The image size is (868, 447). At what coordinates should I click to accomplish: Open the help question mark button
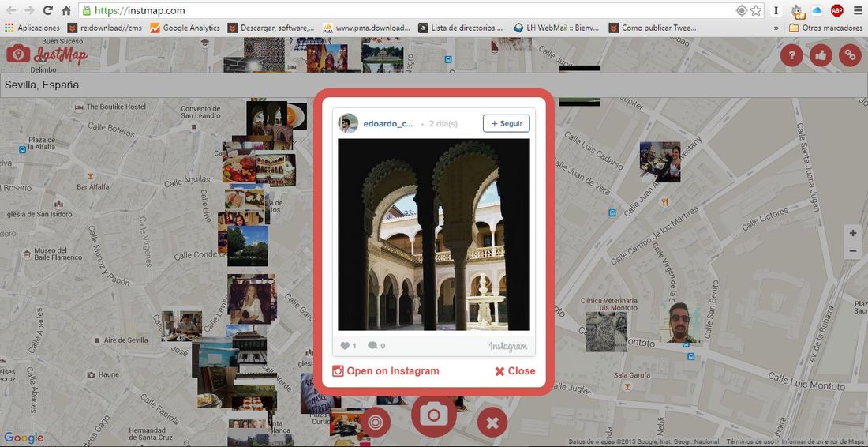point(791,55)
